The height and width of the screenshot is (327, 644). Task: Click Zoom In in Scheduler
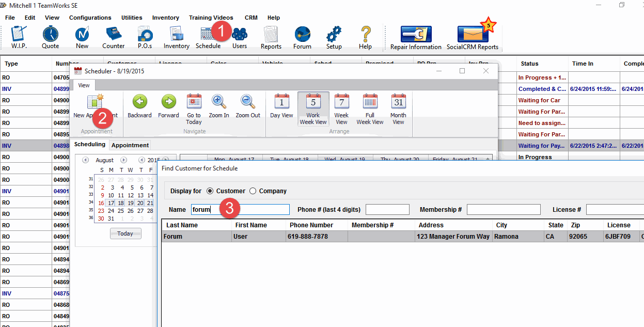(219, 107)
